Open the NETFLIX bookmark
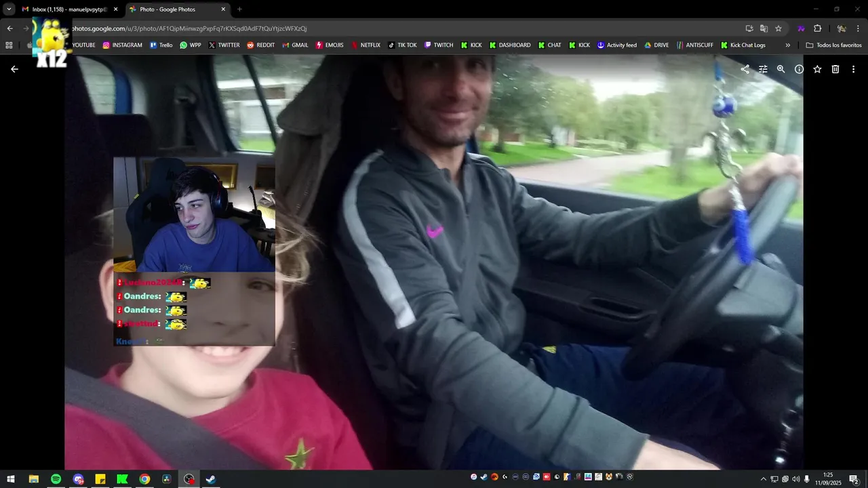Image resolution: width=868 pixels, height=488 pixels. 366,45
